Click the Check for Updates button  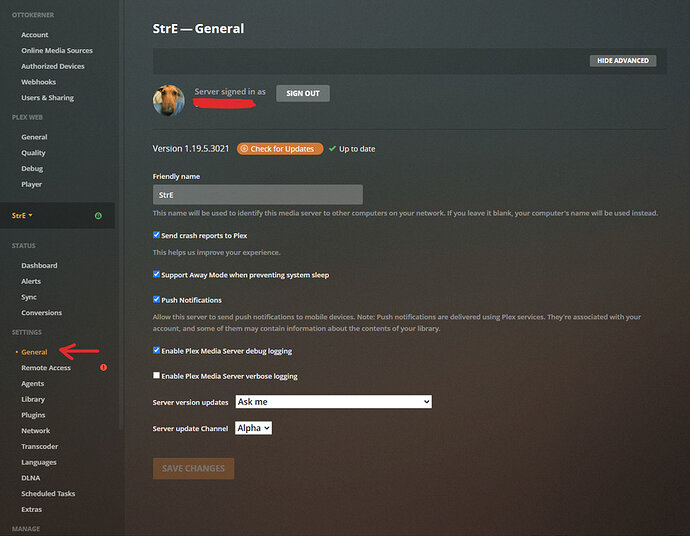click(280, 149)
